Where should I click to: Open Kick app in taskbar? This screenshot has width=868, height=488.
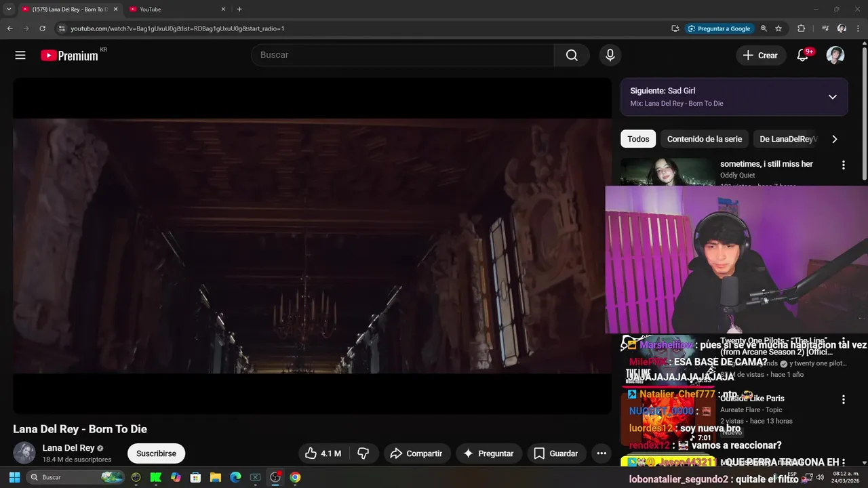pos(156,477)
